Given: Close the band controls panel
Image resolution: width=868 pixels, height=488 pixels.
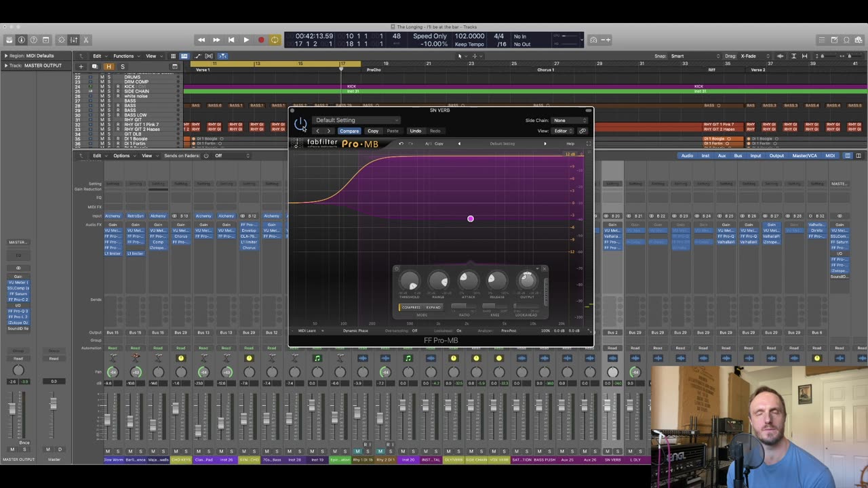Looking at the screenshot, I should (x=545, y=269).
